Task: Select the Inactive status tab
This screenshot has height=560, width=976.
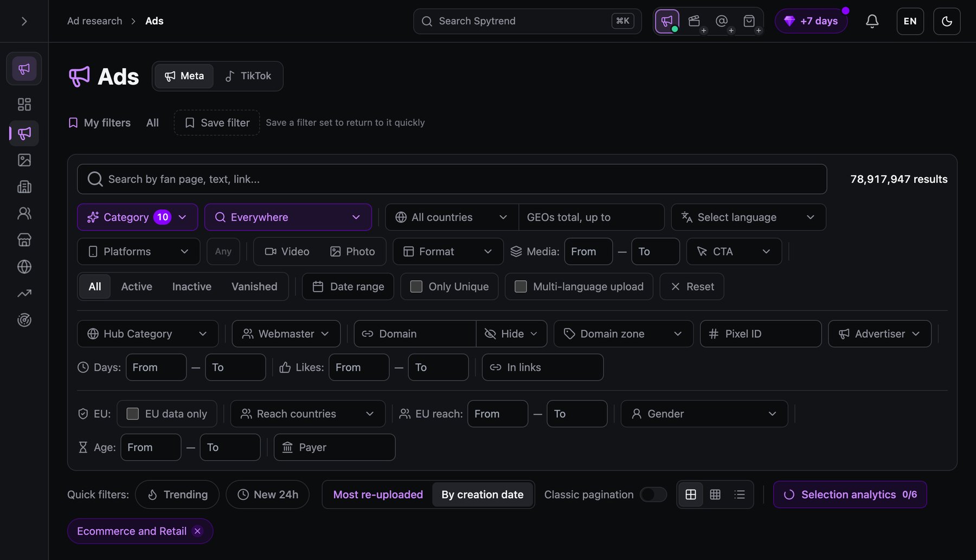Action: (x=192, y=286)
